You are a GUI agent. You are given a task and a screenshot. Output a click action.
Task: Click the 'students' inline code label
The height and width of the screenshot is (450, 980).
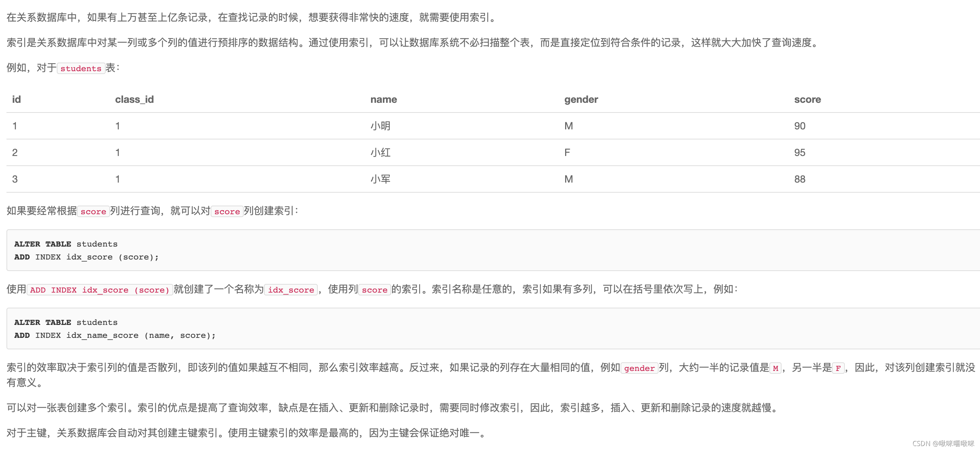pyautogui.click(x=81, y=68)
